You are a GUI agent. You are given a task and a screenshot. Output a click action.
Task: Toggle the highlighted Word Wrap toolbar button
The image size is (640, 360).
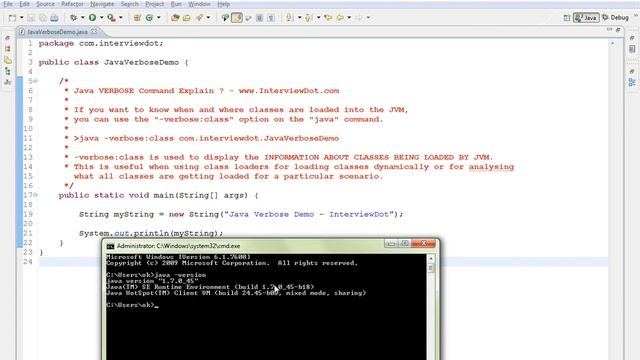pyautogui.click(x=237, y=18)
